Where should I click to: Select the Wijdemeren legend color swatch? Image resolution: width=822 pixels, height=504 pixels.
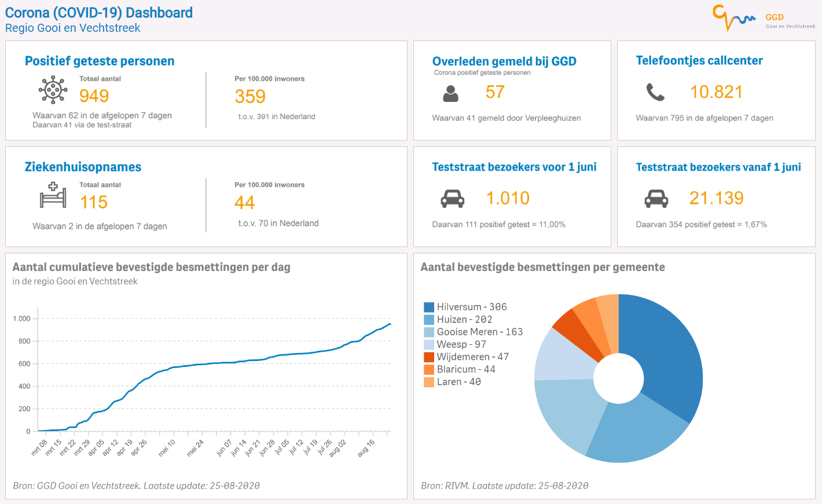point(429,357)
